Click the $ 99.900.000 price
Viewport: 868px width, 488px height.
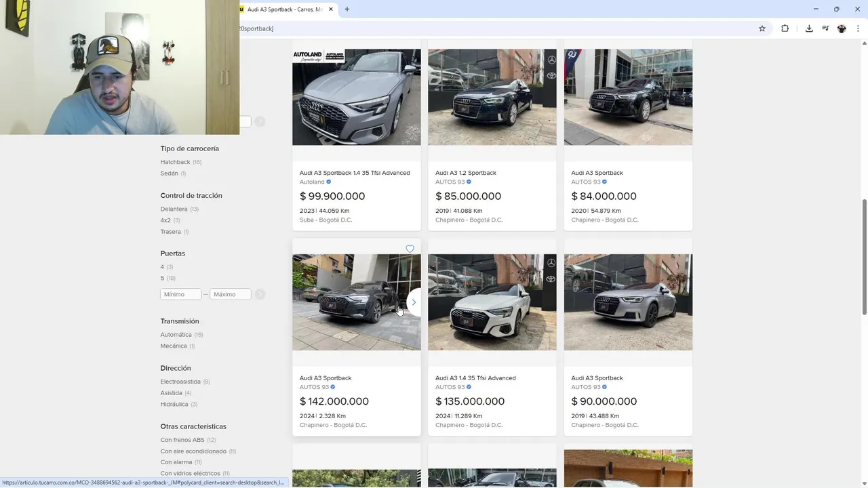[x=332, y=196]
